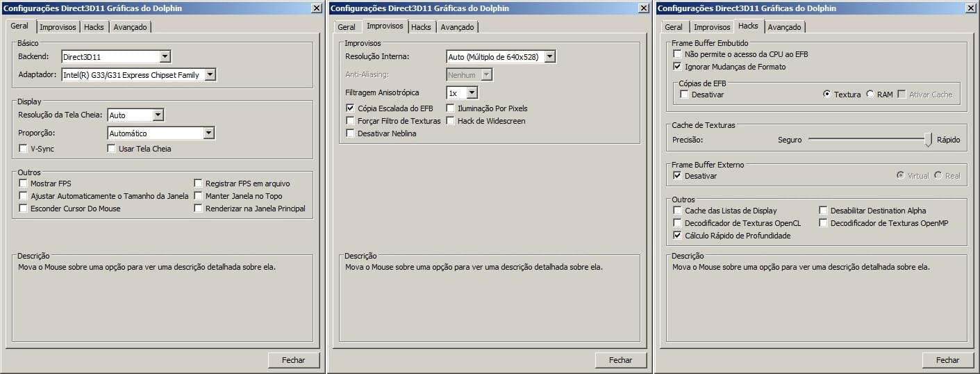The image size is (980, 374).
Task: Switch to Geral tab in middle window
Action: click(x=347, y=27)
